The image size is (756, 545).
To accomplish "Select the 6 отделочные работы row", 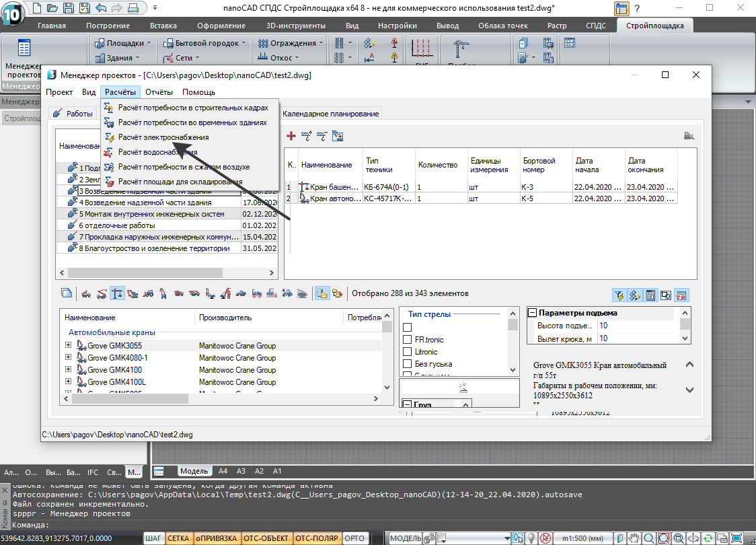I will click(167, 225).
